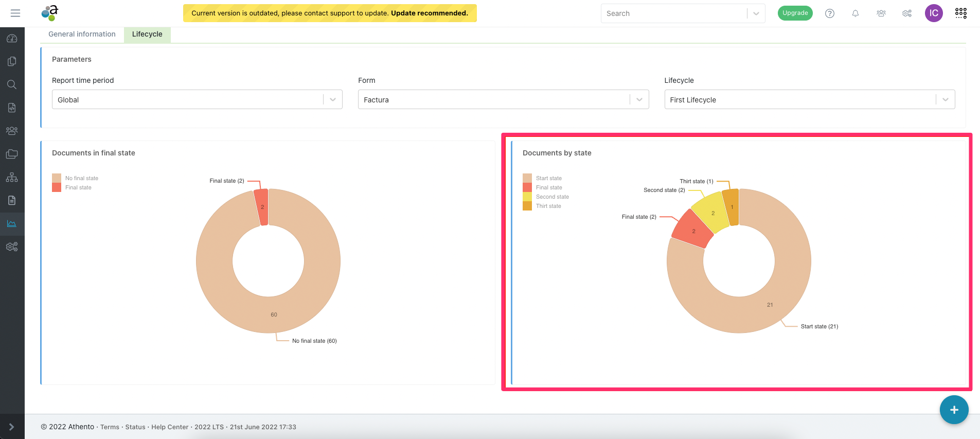Expand the Report time period dropdown
The height and width of the screenshot is (439, 980).
click(x=197, y=100)
